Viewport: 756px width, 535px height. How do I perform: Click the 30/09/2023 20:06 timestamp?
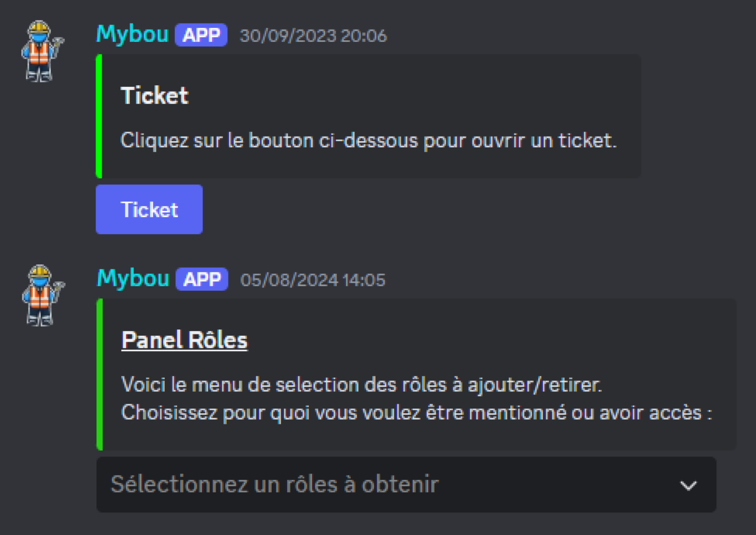[x=313, y=36]
